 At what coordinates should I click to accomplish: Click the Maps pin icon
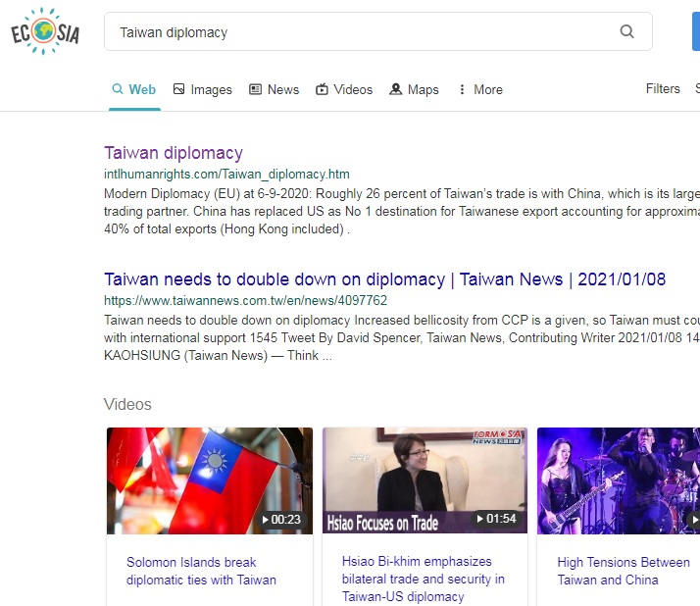pyautogui.click(x=396, y=89)
